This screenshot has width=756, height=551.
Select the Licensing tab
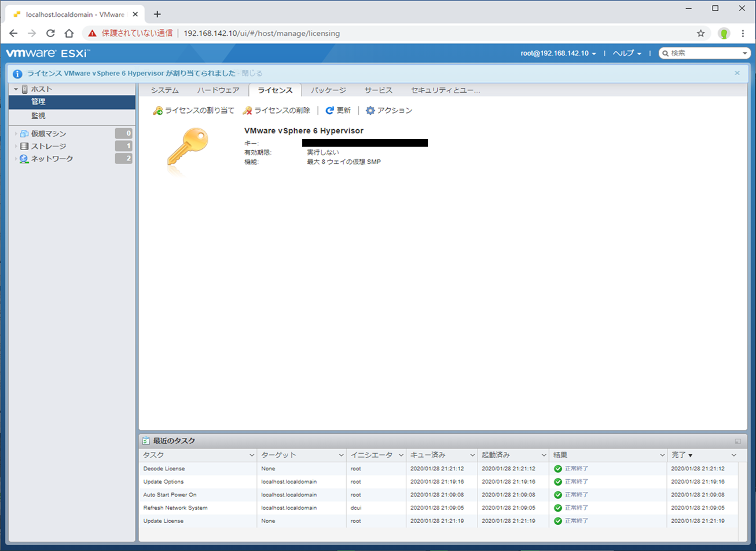(x=275, y=90)
